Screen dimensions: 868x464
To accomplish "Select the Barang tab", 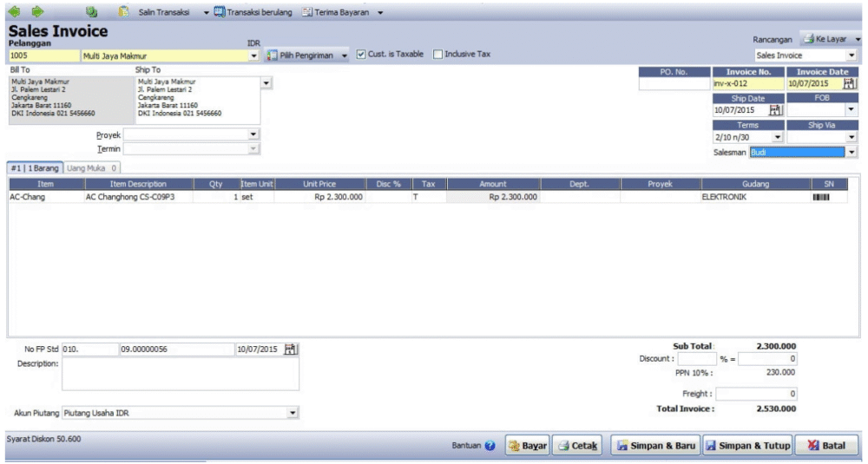I will [34, 167].
